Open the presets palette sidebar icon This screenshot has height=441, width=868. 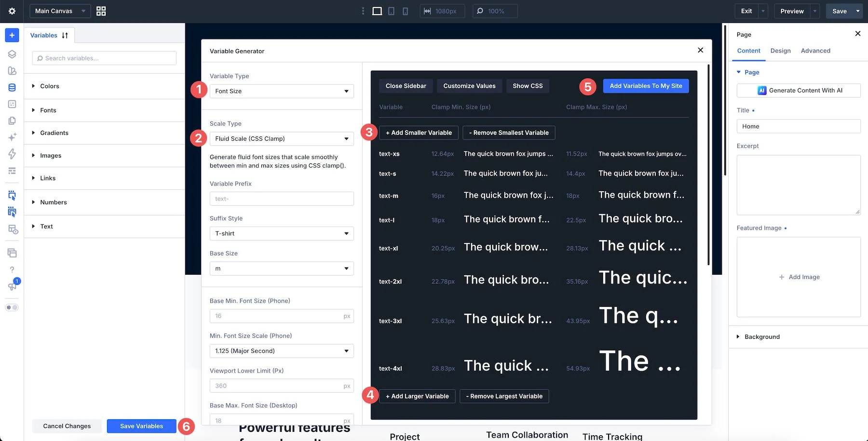(x=12, y=71)
